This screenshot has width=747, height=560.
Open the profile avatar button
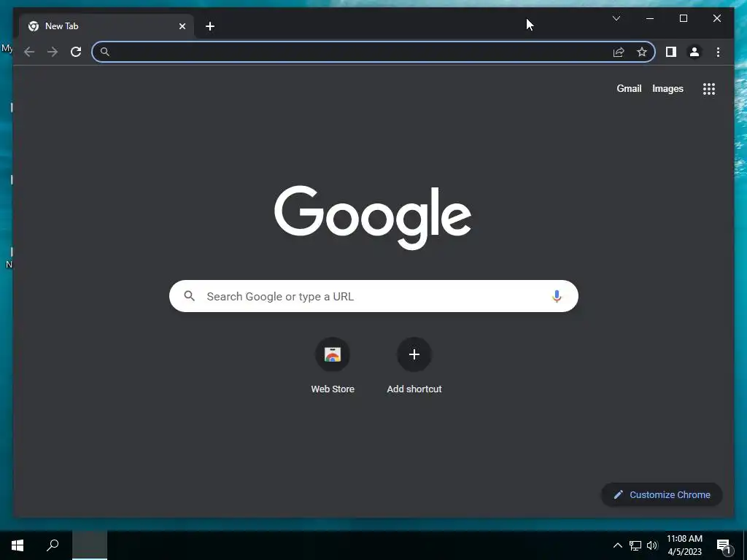pyautogui.click(x=694, y=52)
